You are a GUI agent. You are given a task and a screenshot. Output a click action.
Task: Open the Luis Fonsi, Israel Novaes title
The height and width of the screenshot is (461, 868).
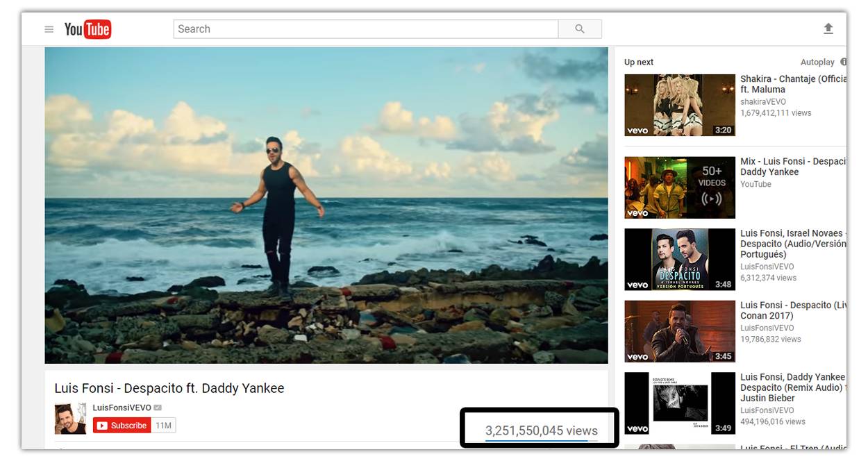click(x=793, y=244)
